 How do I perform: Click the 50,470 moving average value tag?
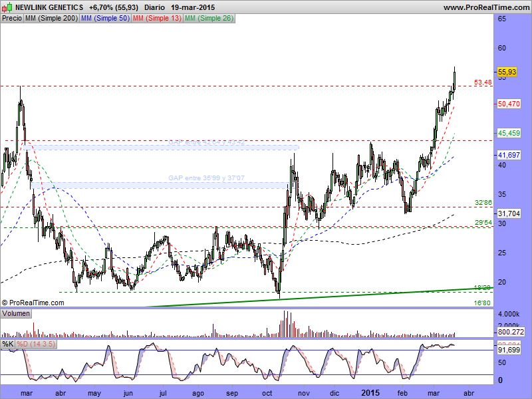pyautogui.click(x=509, y=104)
